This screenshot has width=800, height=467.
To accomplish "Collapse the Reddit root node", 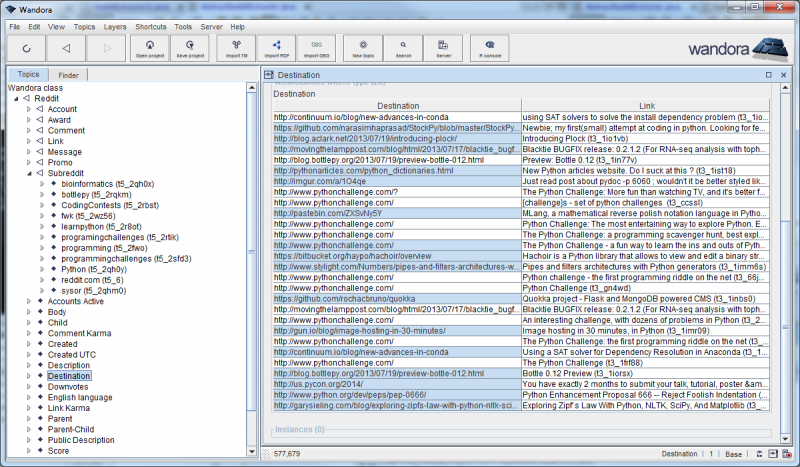I will [15, 98].
